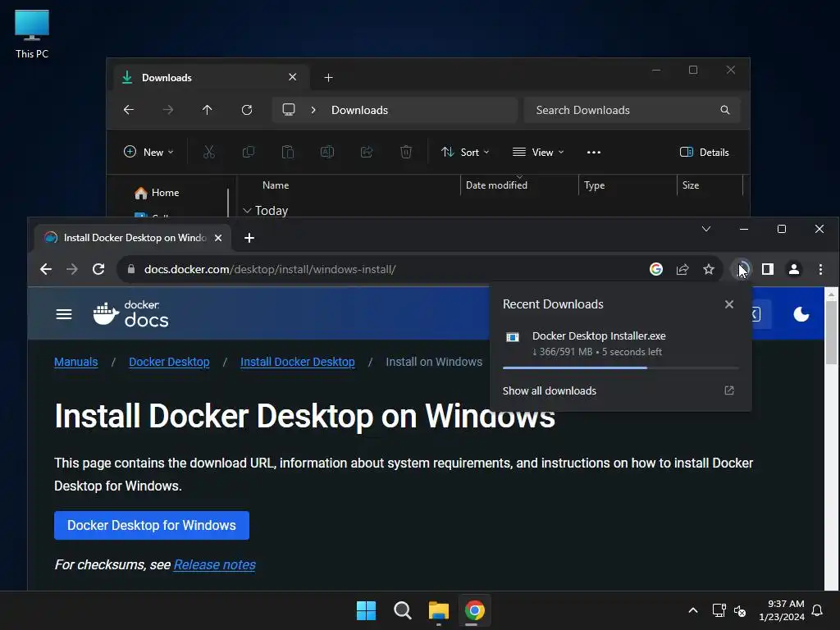840x630 pixels.
Task: Click the installer download progress bar
Action: pyautogui.click(x=620, y=367)
